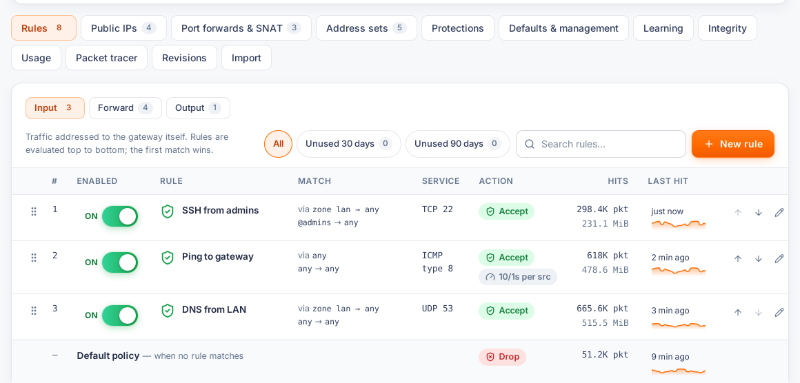
Task: Move Ping to gateway rule down
Action: pyautogui.click(x=758, y=259)
